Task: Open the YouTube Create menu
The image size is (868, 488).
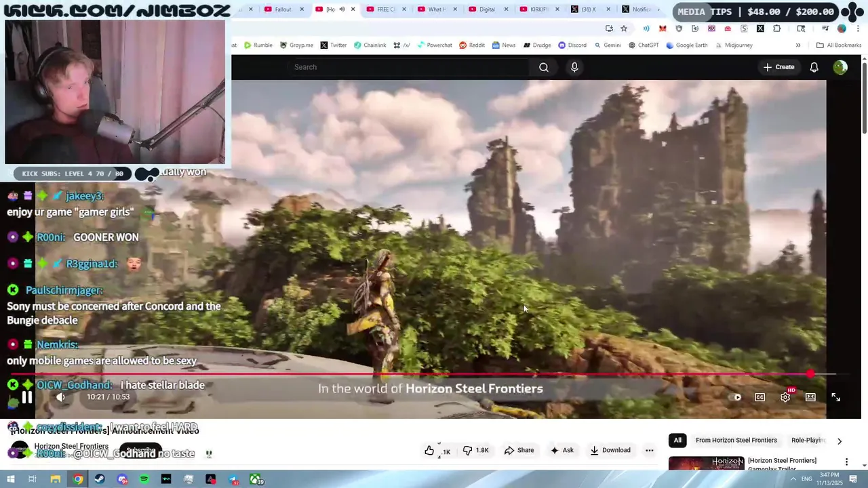Action: click(778, 67)
